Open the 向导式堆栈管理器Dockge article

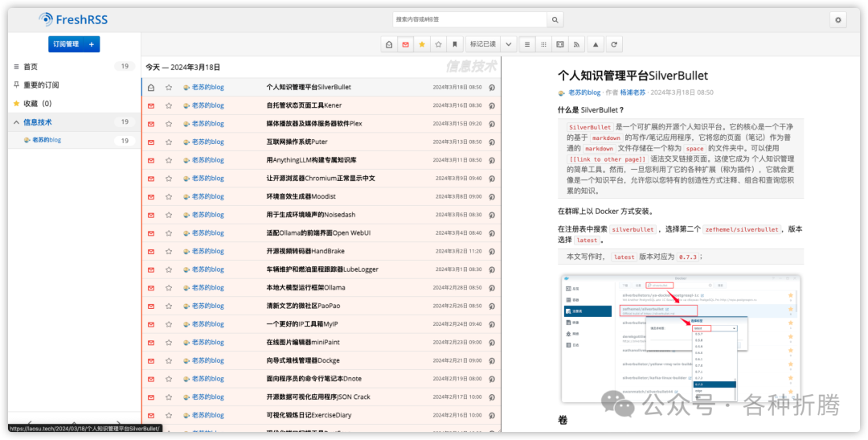(x=303, y=360)
